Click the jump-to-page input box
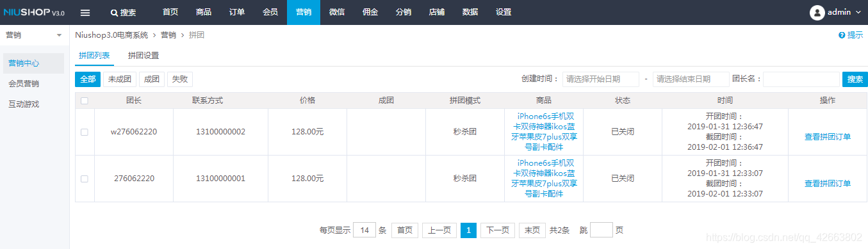Image resolution: width=868 pixels, height=249 pixels. (602, 230)
